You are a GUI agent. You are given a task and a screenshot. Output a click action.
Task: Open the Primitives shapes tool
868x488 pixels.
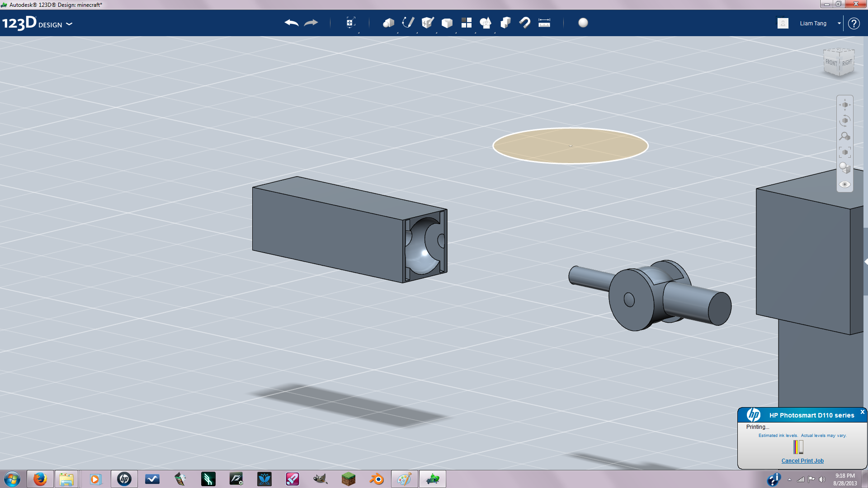(388, 23)
